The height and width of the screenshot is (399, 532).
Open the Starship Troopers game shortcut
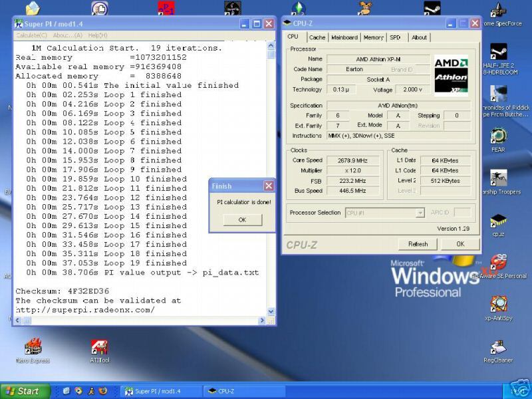pos(499,182)
